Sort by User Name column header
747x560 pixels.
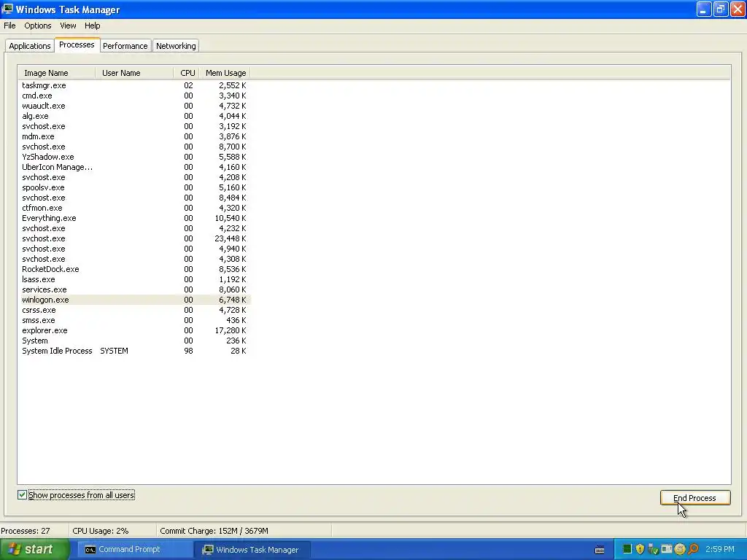pos(134,73)
